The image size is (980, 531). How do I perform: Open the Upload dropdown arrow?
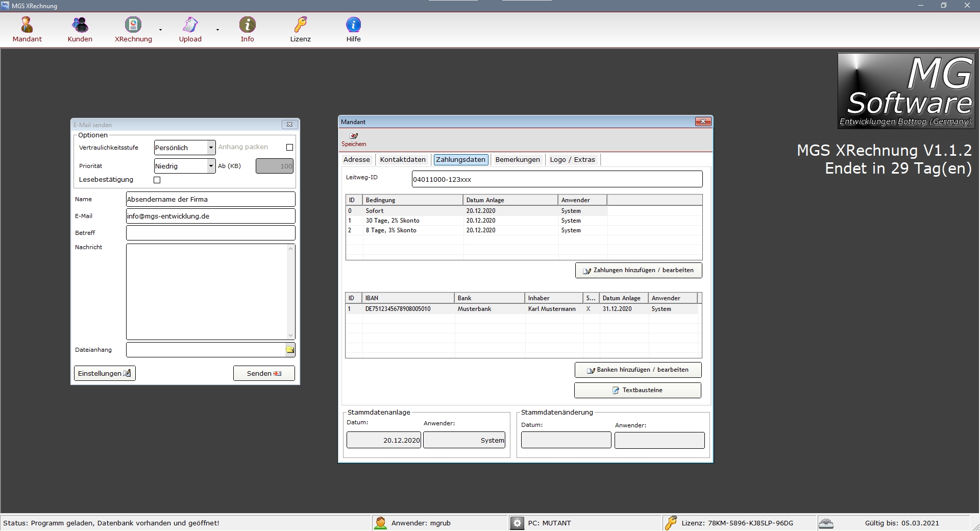coord(217,30)
